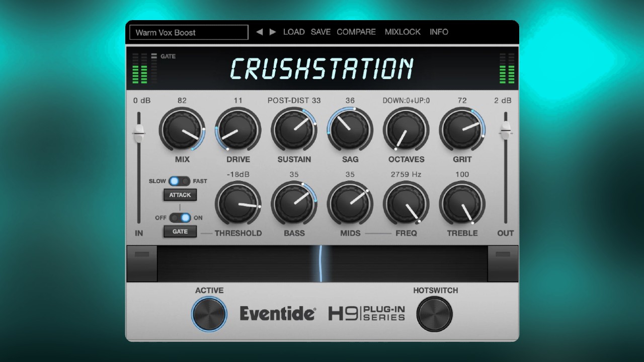Click the gate THRESHOLD knob
This screenshot has width=644, height=362.
click(238, 204)
